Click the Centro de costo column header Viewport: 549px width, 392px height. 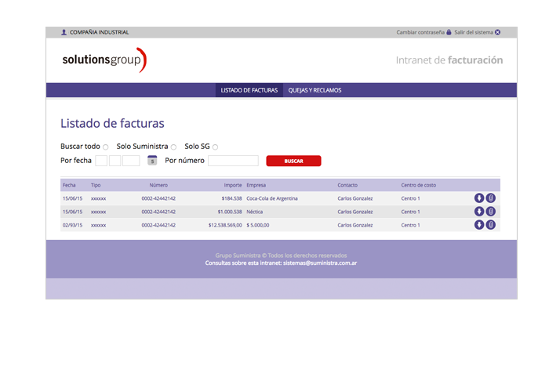coord(418,185)
